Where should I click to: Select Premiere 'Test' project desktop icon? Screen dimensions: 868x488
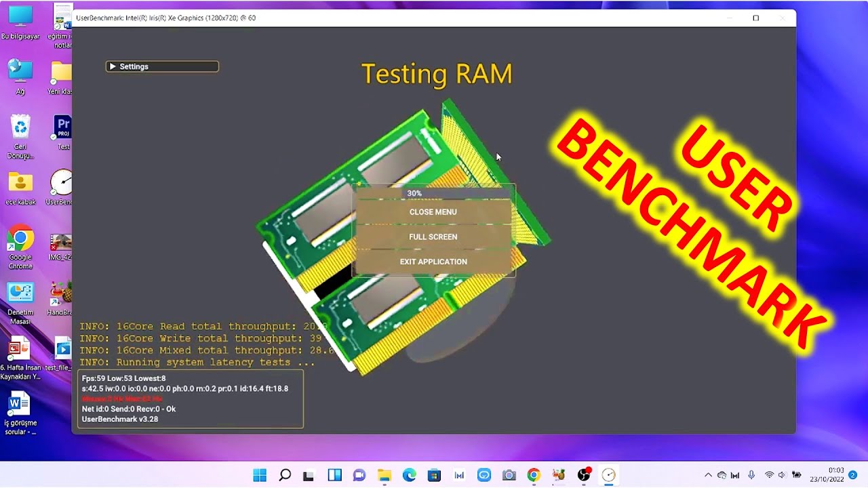pyautogui.click(x=62, y=132)
